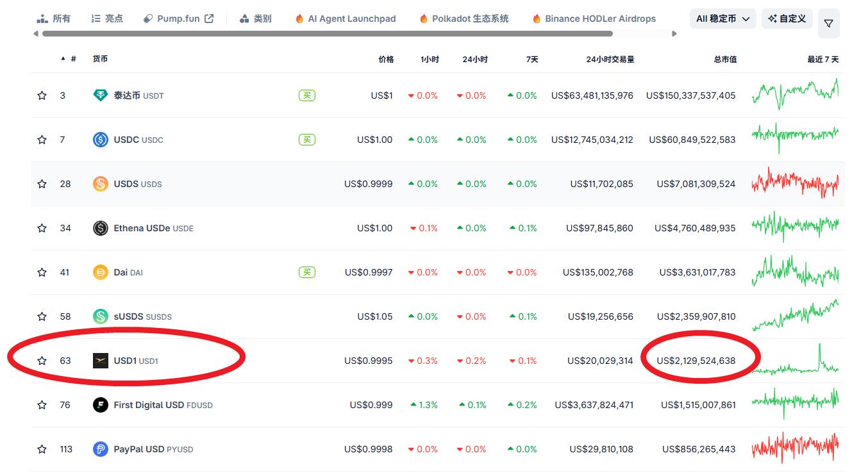Screen dimensions: 868x476
Task: Click the horizontal tab scrollbar
Action: click(x=327, y=33)
